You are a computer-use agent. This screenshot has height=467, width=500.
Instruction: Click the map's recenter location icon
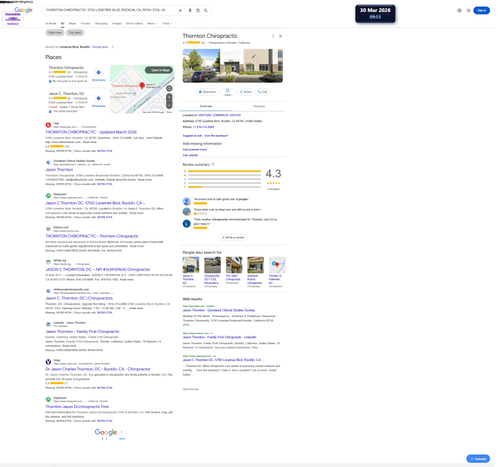point(169,88)
